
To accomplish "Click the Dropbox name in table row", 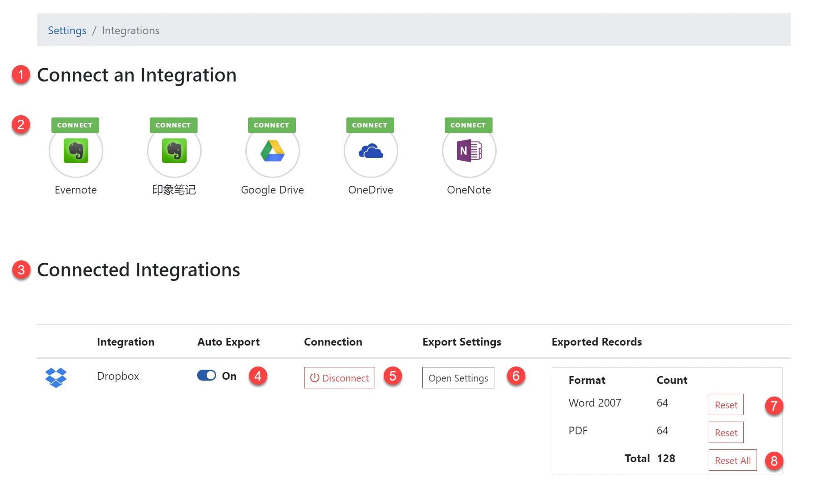I will [x=118, y=376].
